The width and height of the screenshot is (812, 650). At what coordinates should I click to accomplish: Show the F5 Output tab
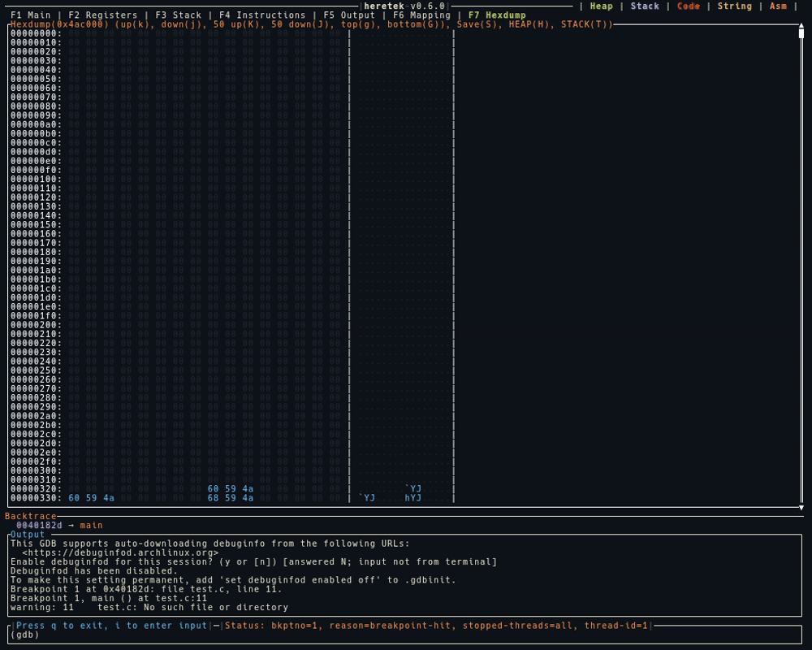click(349, 15)
